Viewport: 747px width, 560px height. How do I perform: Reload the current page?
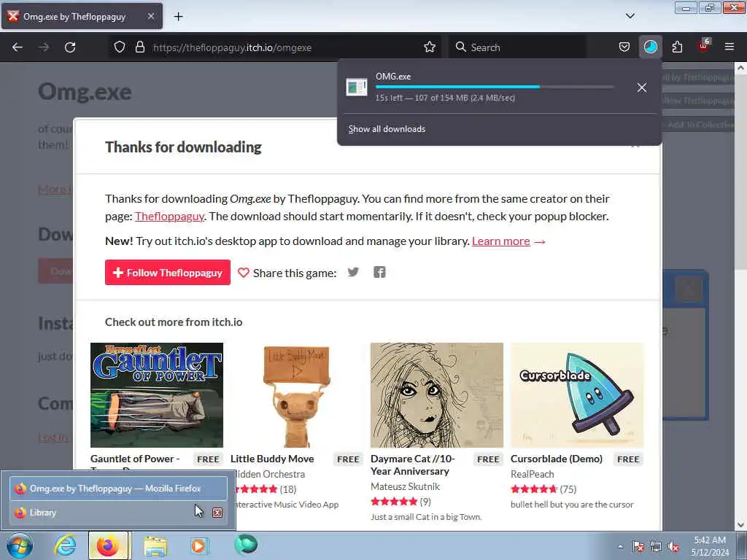[x=70, y=47]
